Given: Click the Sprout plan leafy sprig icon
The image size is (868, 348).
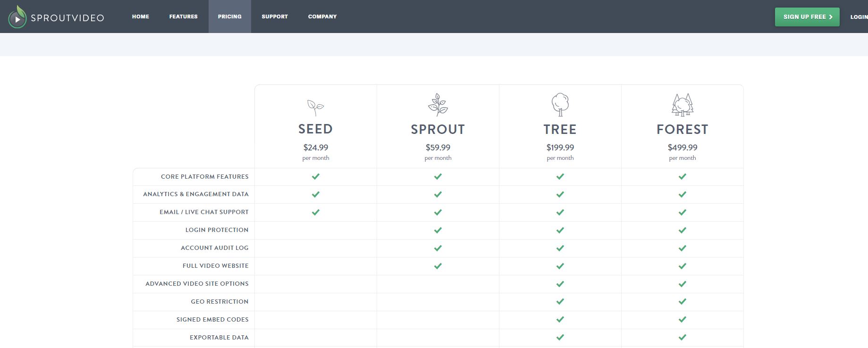Looking at the screenshot, I should click(438, 105).
